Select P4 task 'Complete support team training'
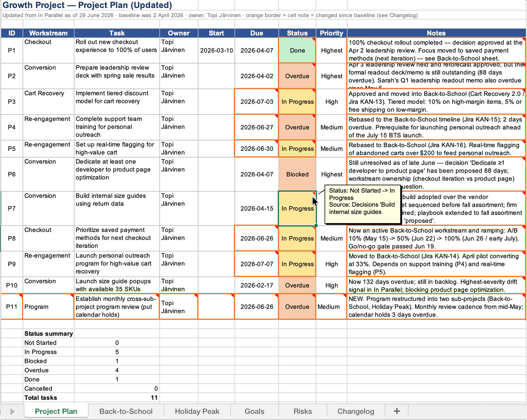 pyautogui.click(x=117, y=127)
